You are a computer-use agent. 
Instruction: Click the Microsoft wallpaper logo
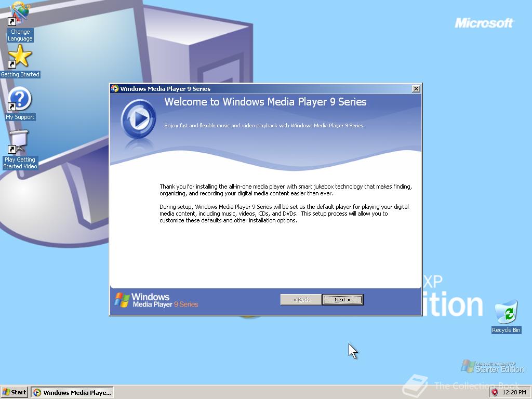tap(484, 23)
